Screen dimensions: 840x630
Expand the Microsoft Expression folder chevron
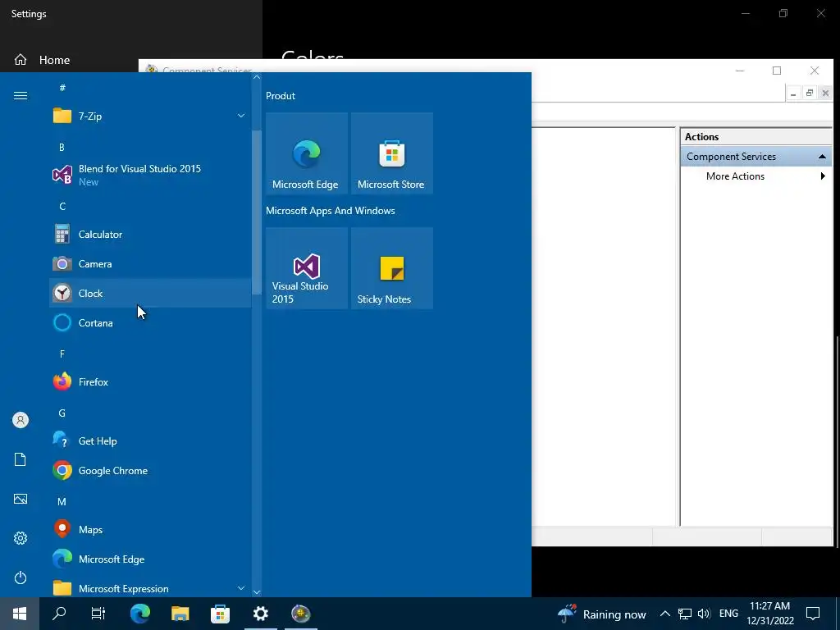(241, 588)
